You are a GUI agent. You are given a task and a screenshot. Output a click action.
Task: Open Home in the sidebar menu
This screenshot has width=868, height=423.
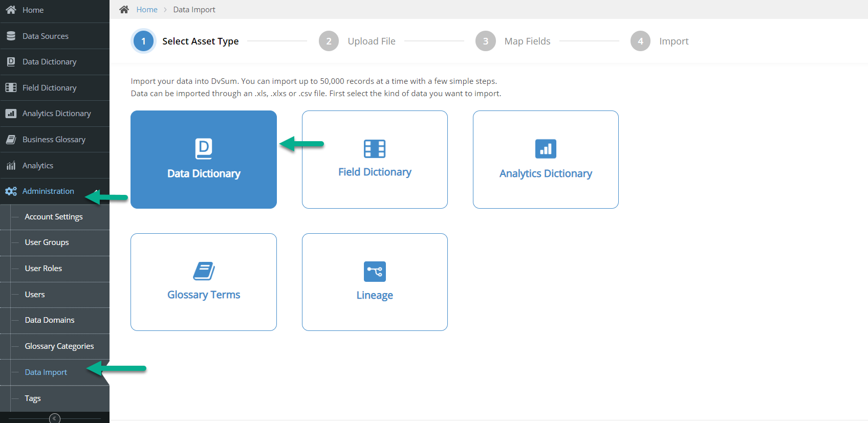pos(55,10)
